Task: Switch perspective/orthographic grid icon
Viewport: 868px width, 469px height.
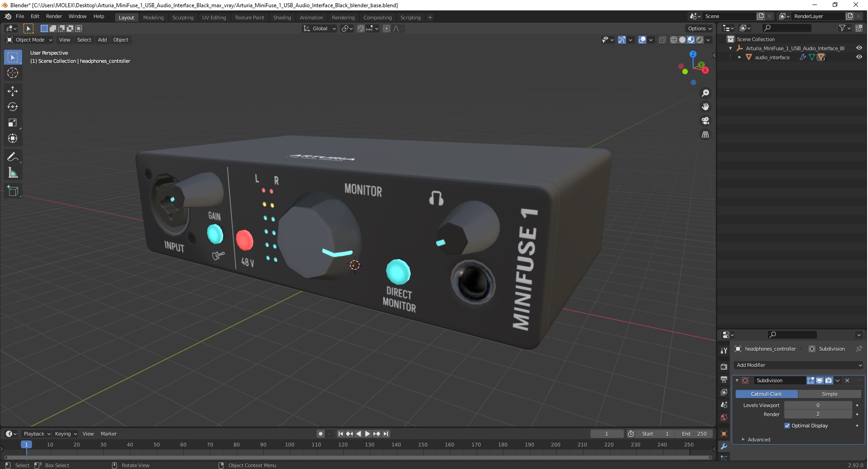Action: click(x=705, y=135)
